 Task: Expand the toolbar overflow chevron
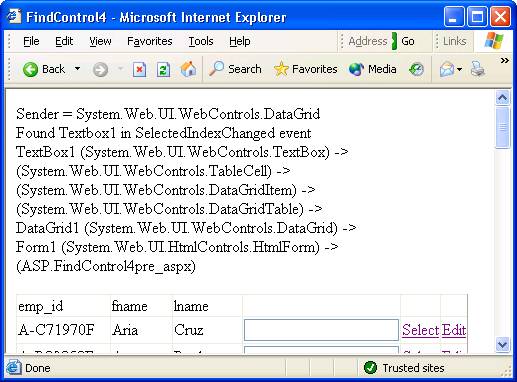click(x=505, y=60)
